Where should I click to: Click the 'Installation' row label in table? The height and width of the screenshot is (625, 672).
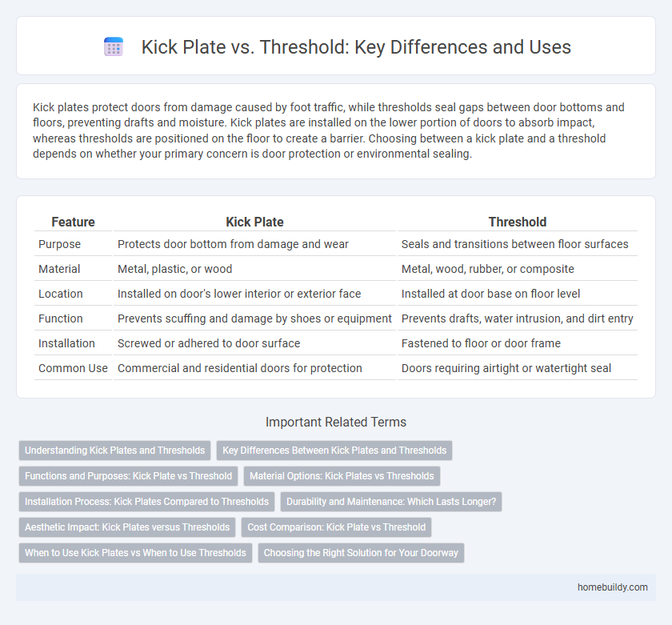click(69, 343)
